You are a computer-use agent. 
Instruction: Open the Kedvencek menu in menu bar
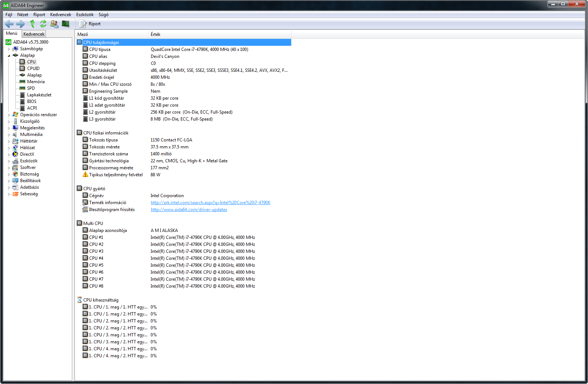[x=61, y=15]
